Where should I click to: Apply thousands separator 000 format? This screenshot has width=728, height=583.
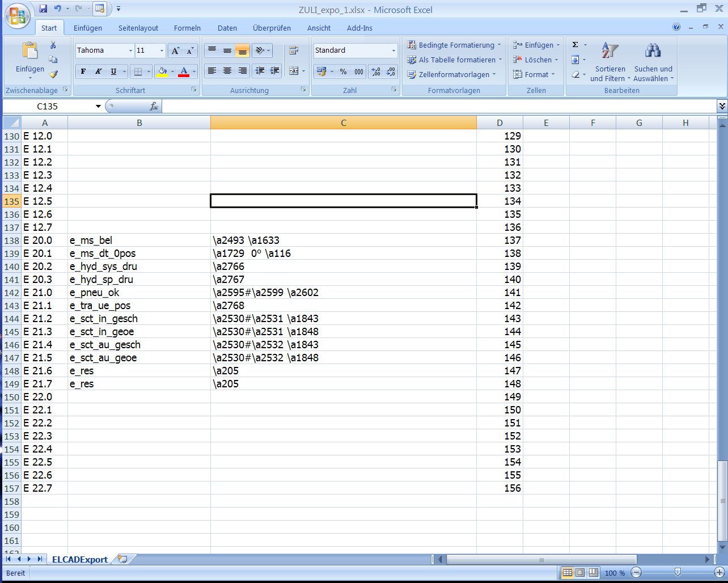pyautogui.click(x=358, y=71)
